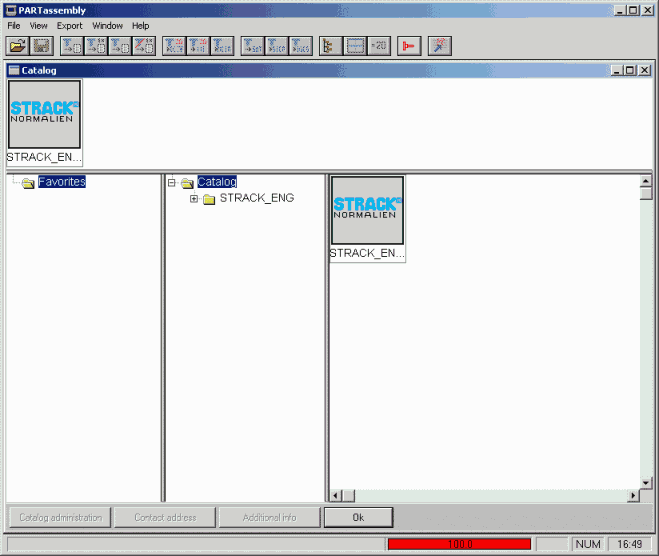Open the View menu
This screenshot has height=556, width=659.
(38, 26)
